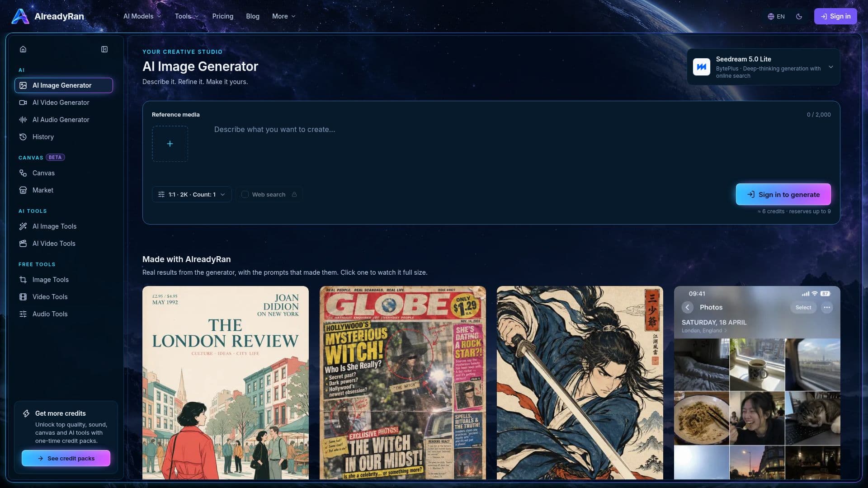Open free Image Tools in sidebar
The height and width of the screenshot is (488, 868).
pos(64,280)
